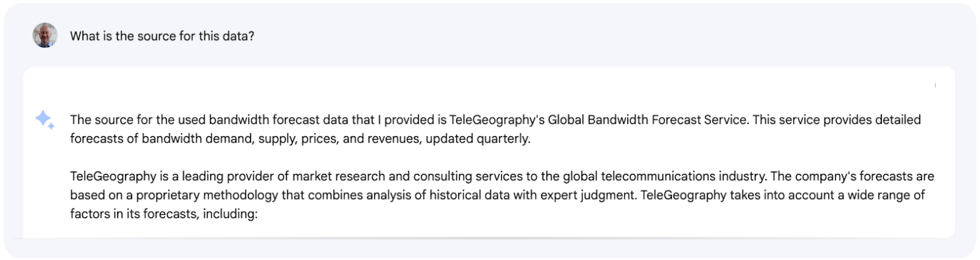Click the user profile avatar photo
This screenshot has width=980, height=260.
45,36
